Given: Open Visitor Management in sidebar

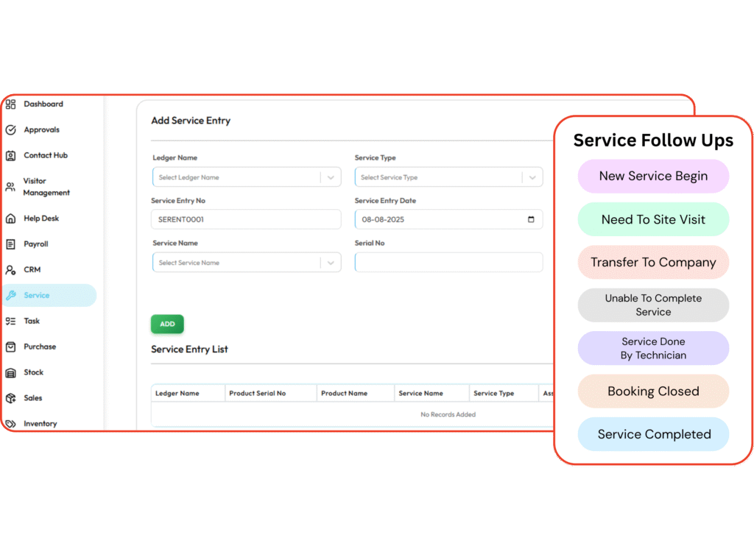Looking at the screenshot, I should (x=46, y=187).
